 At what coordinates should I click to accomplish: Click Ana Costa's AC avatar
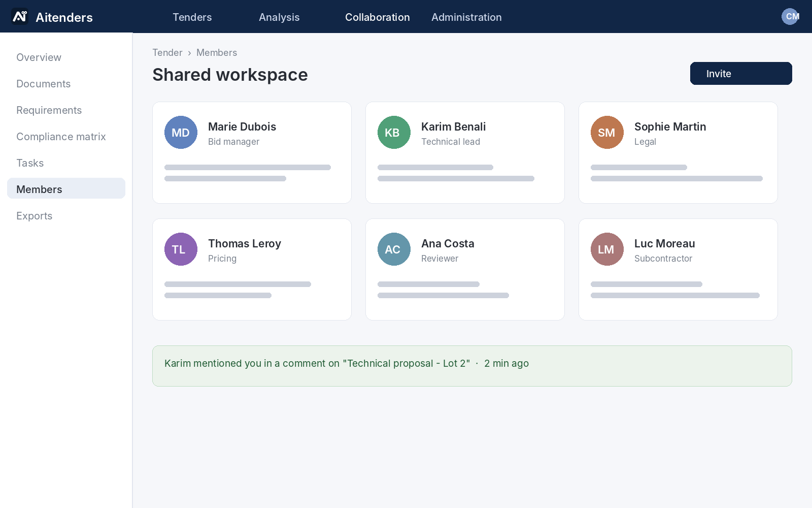[x=394, y=249]
